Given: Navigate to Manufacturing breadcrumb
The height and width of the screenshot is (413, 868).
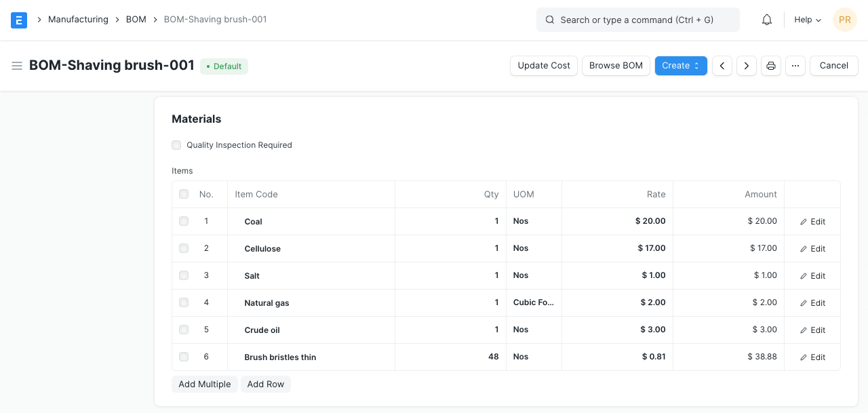Looking at the screenshot, I should (x=78, y=20).
